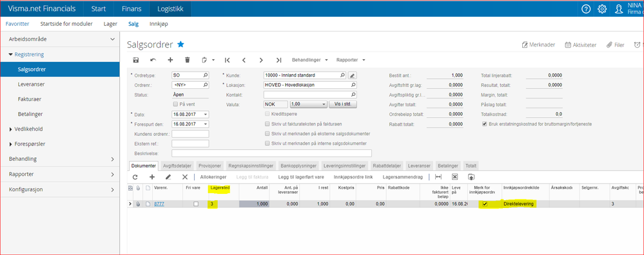Refresh the document lines grid

[x=135, y=177]
